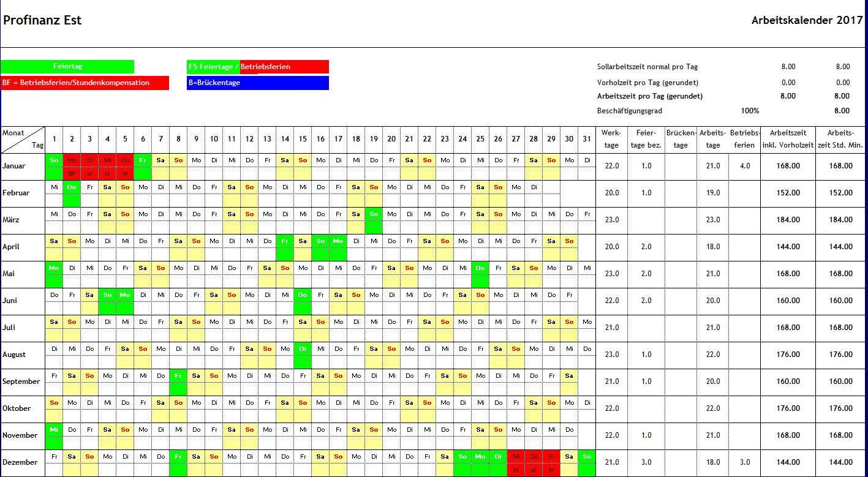The width and height of the screenshot is (868, 477).
Task: Select the green F5 Feiertage legend cell
Action: coord(213,66)
